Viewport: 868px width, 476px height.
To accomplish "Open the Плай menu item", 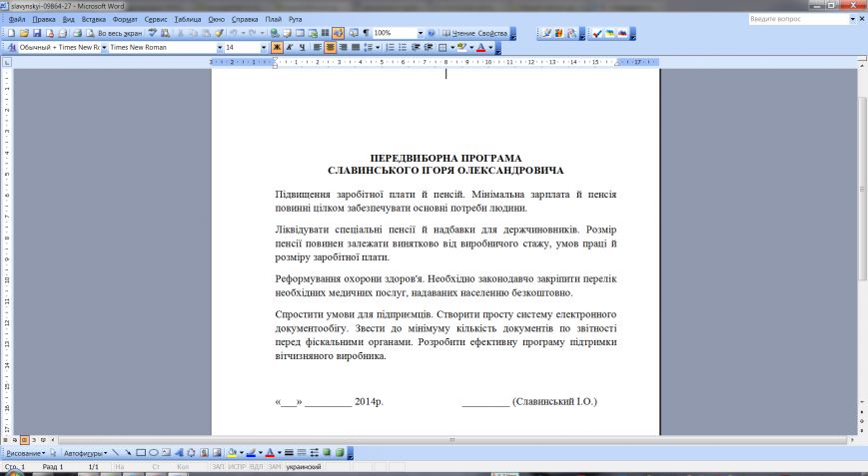I will [274, 19].
